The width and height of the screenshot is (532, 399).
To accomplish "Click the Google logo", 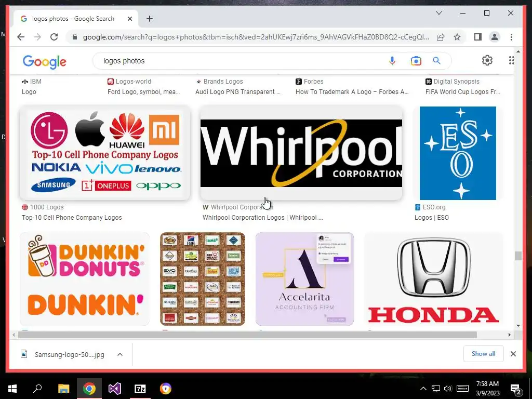I will 45,62.
